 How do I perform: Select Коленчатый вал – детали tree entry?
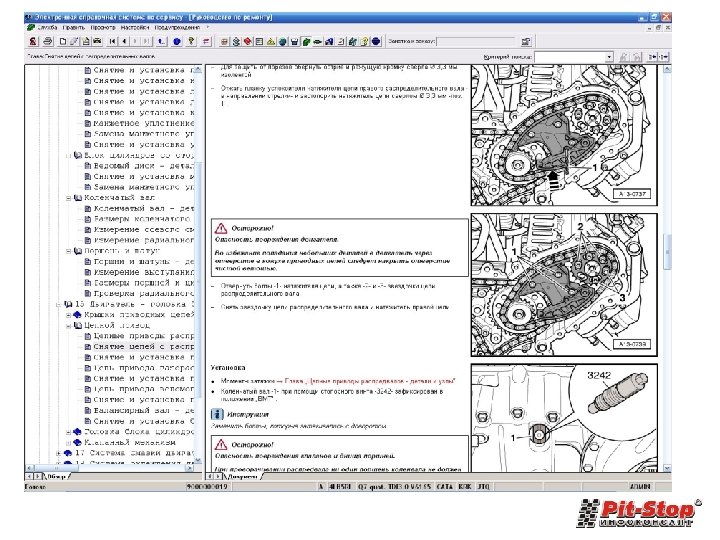point(139,208)
